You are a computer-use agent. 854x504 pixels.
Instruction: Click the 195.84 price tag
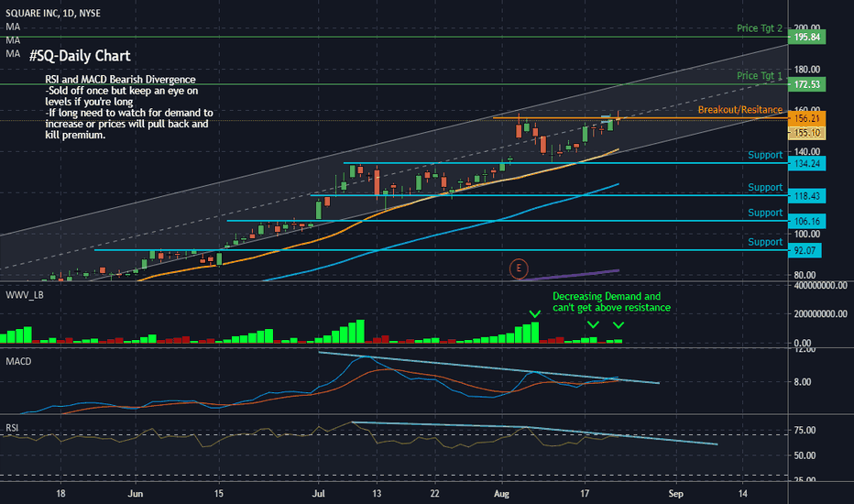tap(807, 37)
